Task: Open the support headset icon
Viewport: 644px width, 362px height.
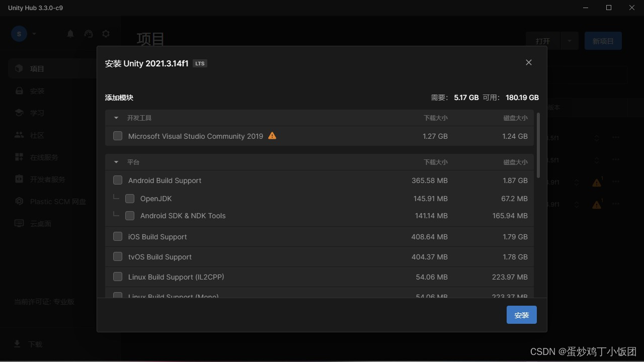Action: click(89, 34)
